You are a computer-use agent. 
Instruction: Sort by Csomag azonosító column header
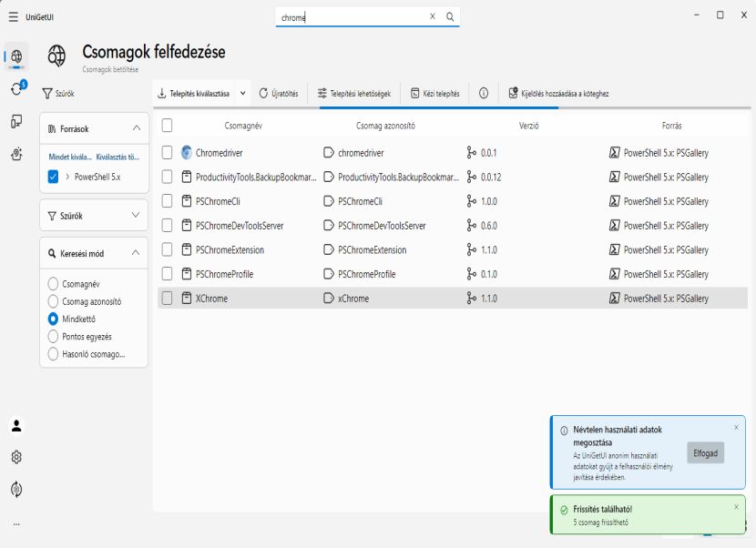coord(385,126)
